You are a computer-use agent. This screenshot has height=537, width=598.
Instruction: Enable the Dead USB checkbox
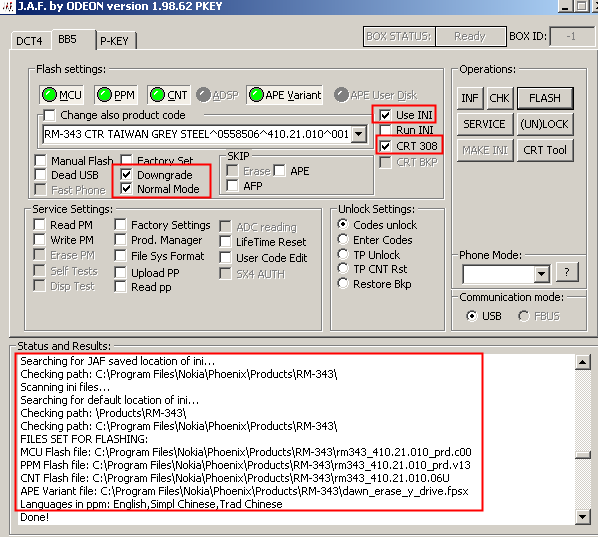pos(40,175)
